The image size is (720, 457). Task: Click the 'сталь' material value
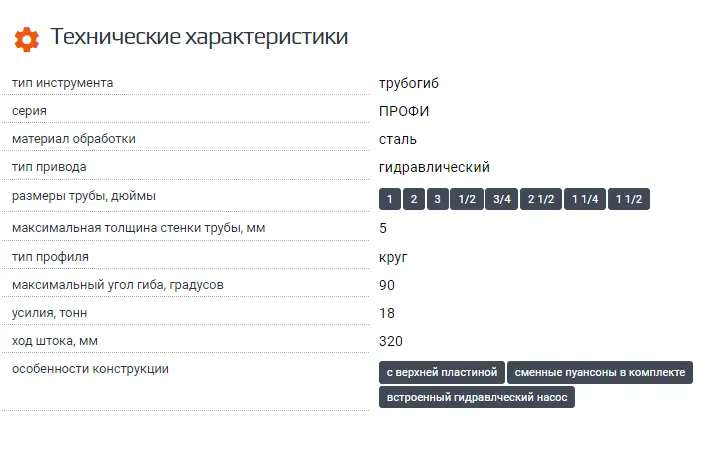coord(398,139)
